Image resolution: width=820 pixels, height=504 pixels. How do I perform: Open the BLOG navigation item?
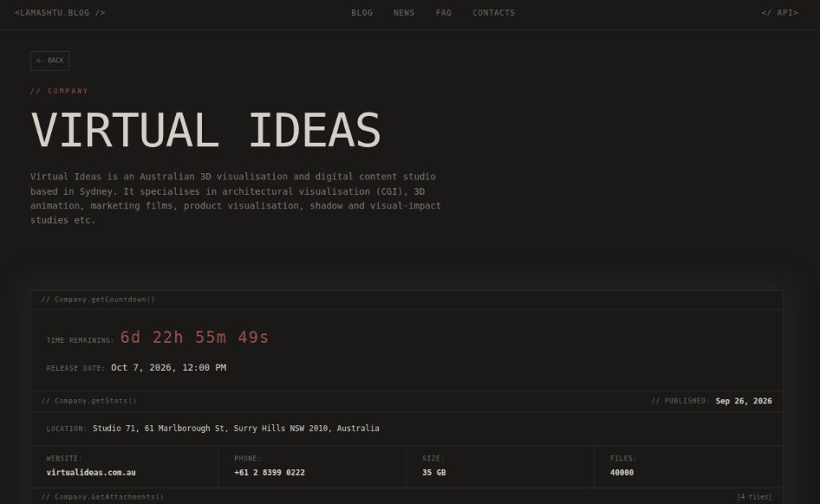(361, 12)
